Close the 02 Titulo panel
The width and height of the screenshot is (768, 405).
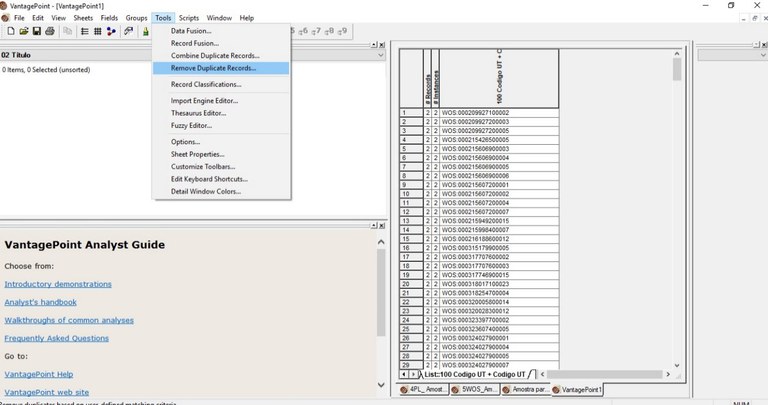[382, 45]
